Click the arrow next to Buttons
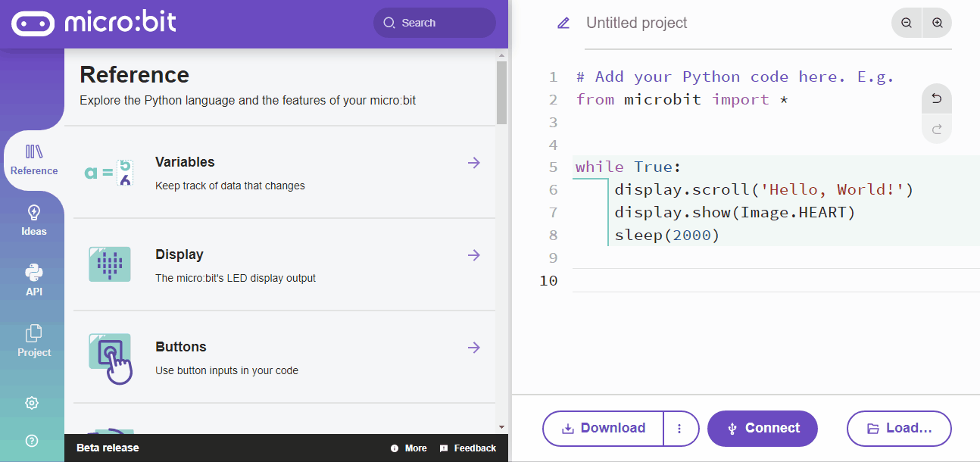Image resolution: width=980 pixels, height=462 pixels. [474, 347]
